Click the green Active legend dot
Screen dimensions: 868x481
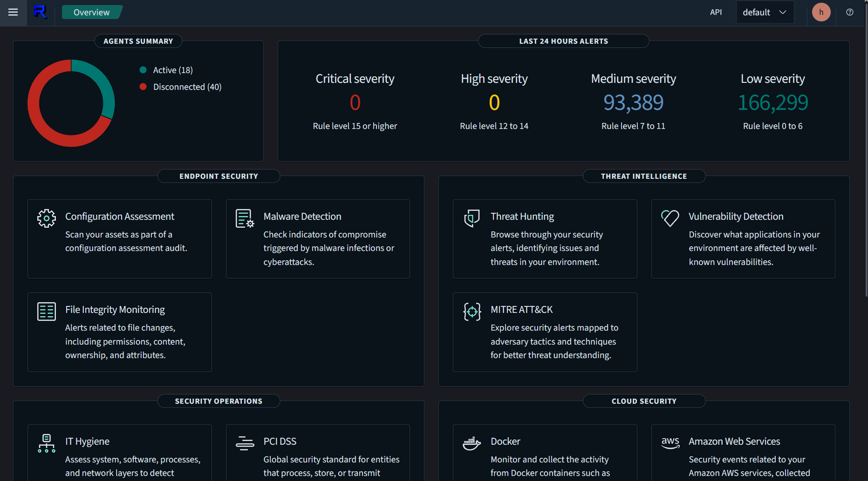pyautogui.click(x=143, y=70)
